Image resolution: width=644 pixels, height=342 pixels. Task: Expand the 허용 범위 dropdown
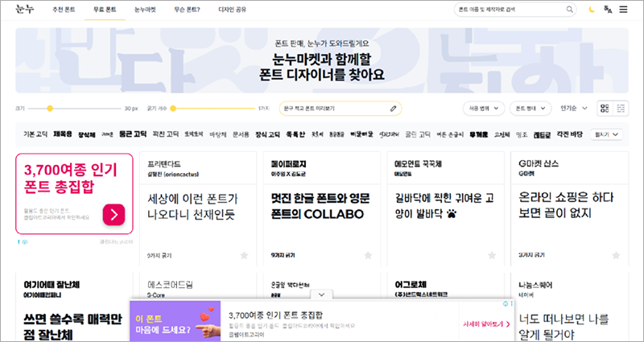click(x=482, y=108)
